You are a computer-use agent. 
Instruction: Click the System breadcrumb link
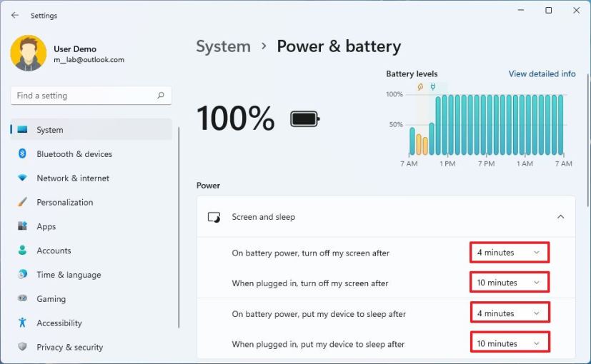(223, 46)
